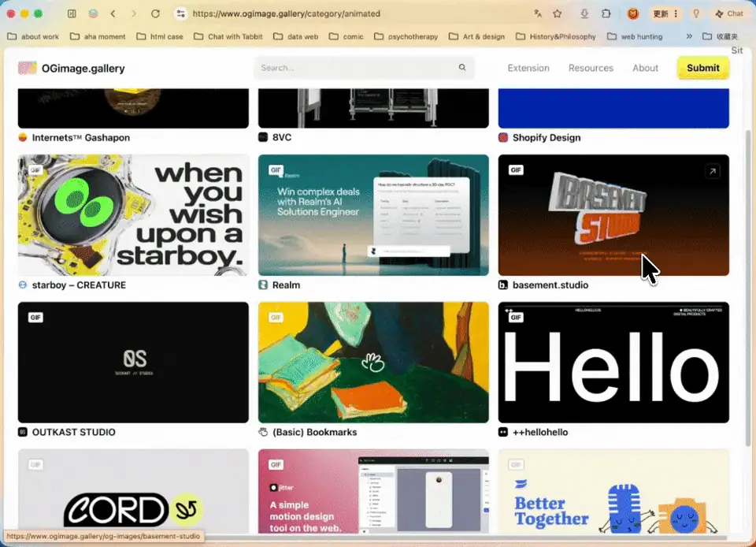Open the Better Together thumbnail
The width and height of the screenshot is (756, 547).
click(x=613, y=491)
